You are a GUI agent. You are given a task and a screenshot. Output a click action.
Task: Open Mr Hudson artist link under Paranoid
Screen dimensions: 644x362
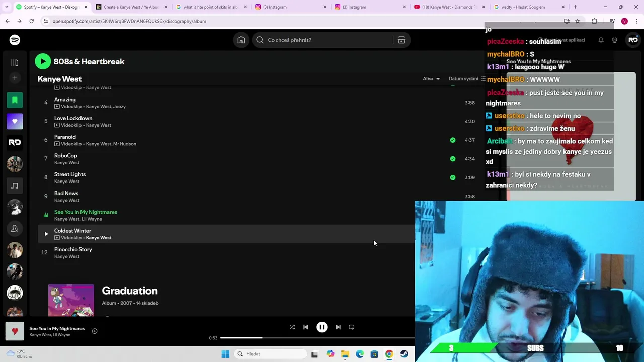125,144
